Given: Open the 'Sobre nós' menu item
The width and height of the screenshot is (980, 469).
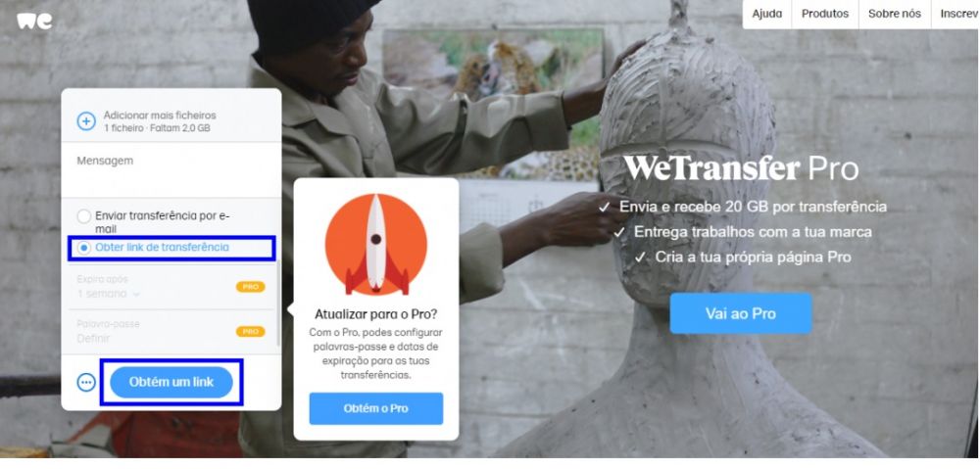Looking at the screenshot, I should pyautogui.click(x=895, y=14).
